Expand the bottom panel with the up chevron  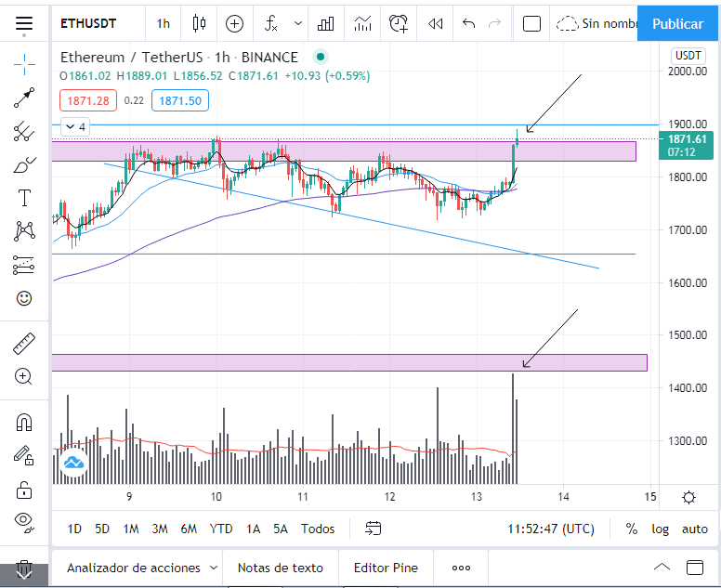click(662, 567)
